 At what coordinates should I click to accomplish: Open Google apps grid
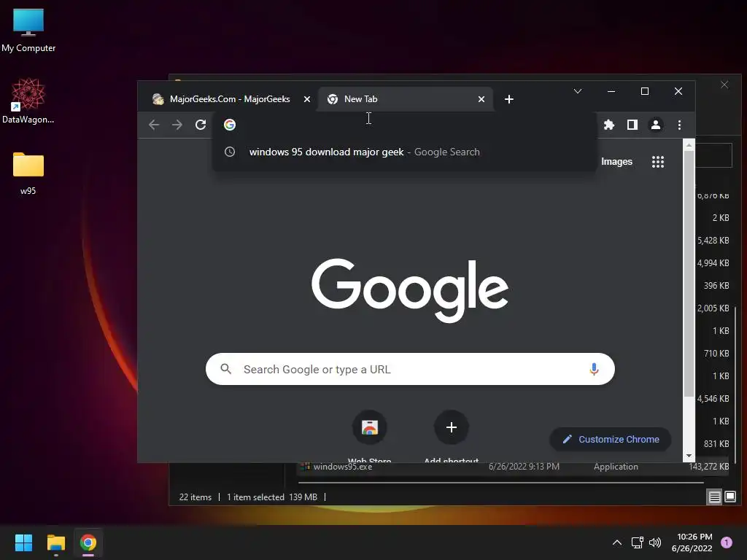[x=658, y=162]
